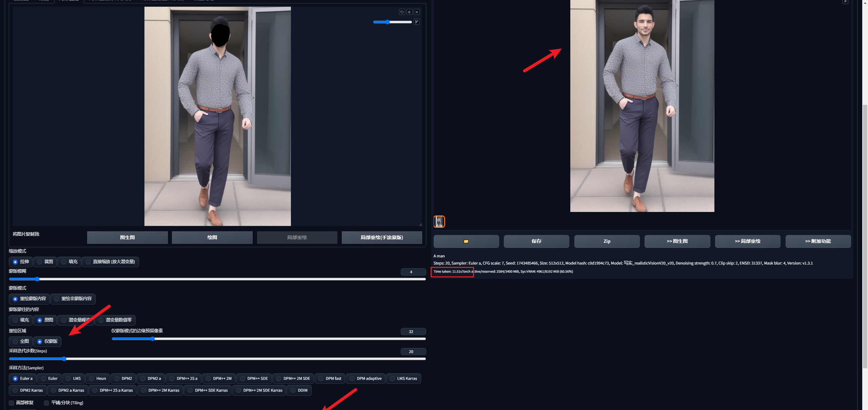Select the DPM2 sampler without suffix
The image size is (868, 410).
tap(123, 378)
